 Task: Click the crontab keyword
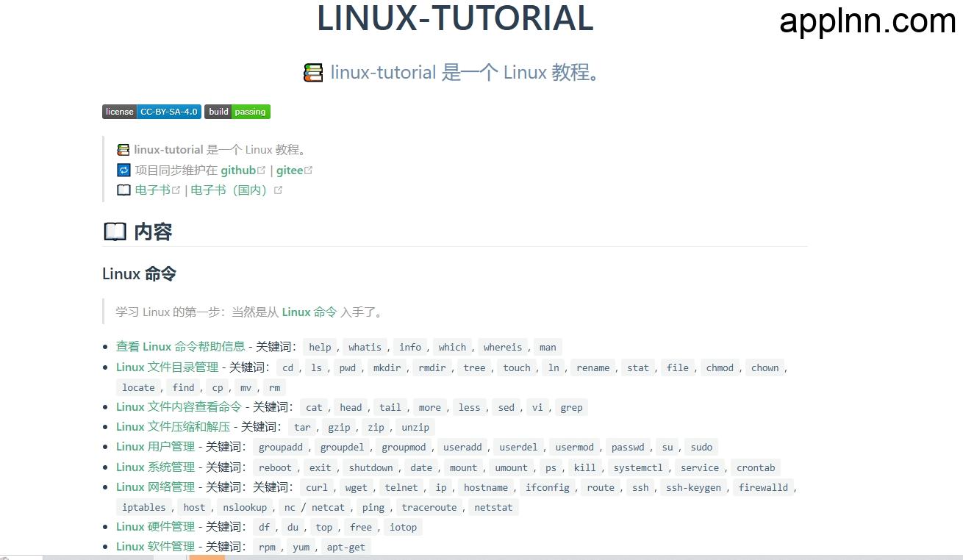(x=756, y=467)
